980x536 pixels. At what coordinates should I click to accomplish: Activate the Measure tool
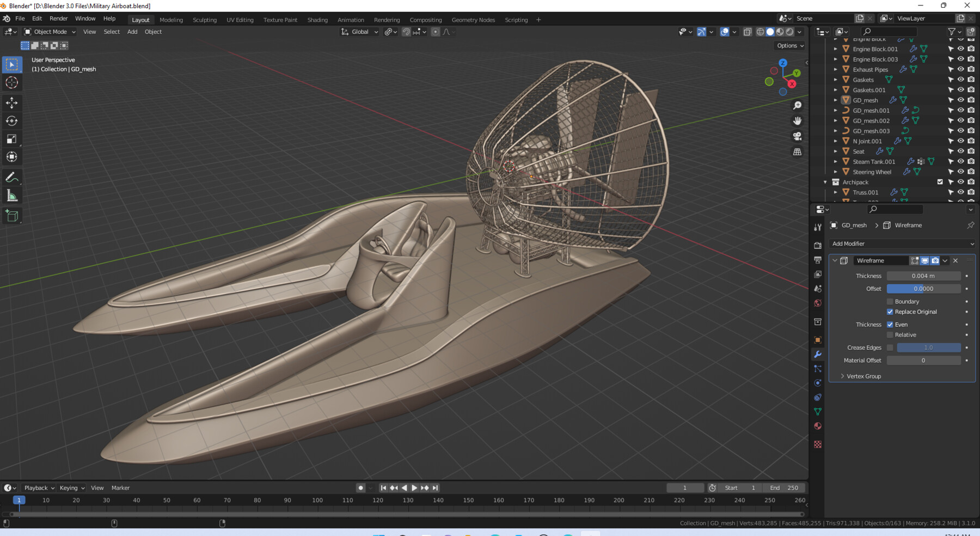pos(12,195)
